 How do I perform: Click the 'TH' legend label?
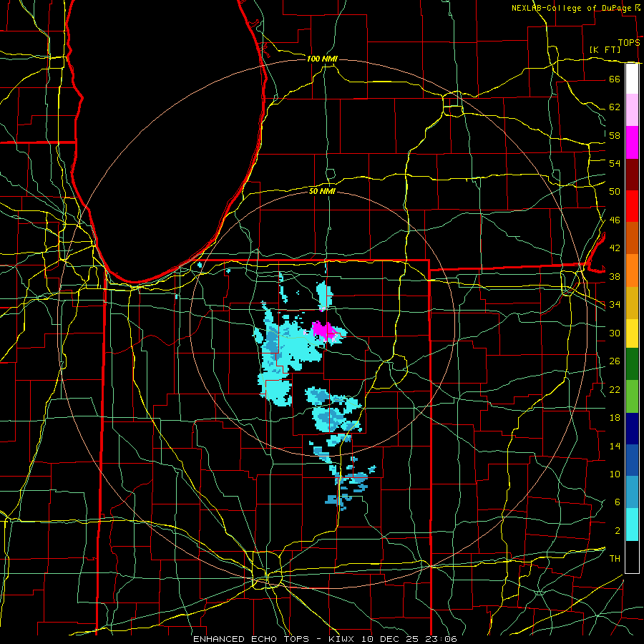(x=615, y=559)
